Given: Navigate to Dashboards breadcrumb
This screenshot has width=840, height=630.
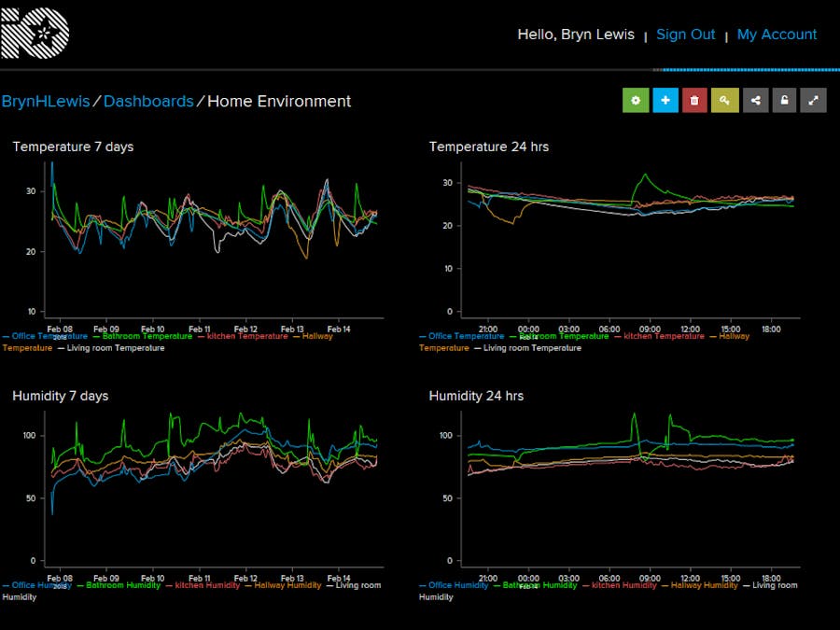Looking at the screenshot, I should [x=148, y=102].
